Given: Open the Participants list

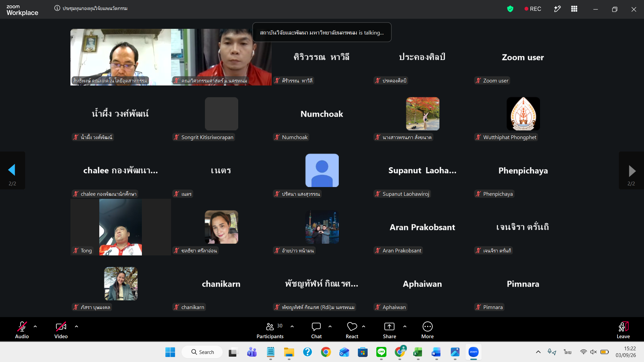Looking at the screenshot, I should pos(270,330).
